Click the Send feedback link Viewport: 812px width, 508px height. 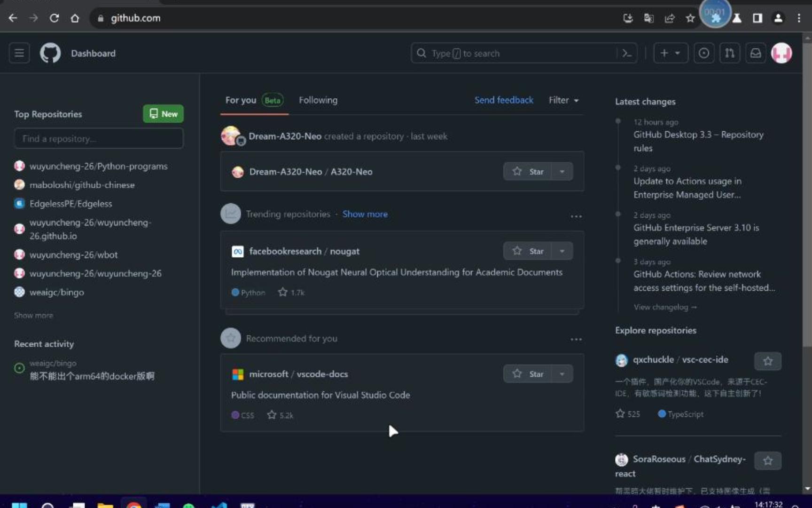pos(504,100)
